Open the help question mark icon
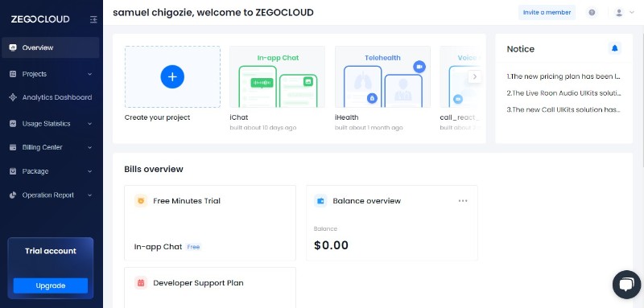The image size is (644, 308). tap(592, 13)
